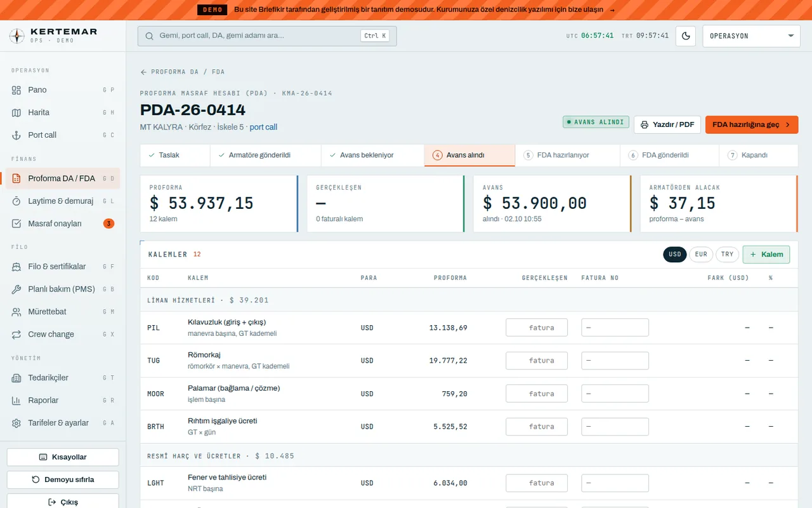Toggle dark mode with moon icon
812x508 pixels.
click(x=686, y=36)
